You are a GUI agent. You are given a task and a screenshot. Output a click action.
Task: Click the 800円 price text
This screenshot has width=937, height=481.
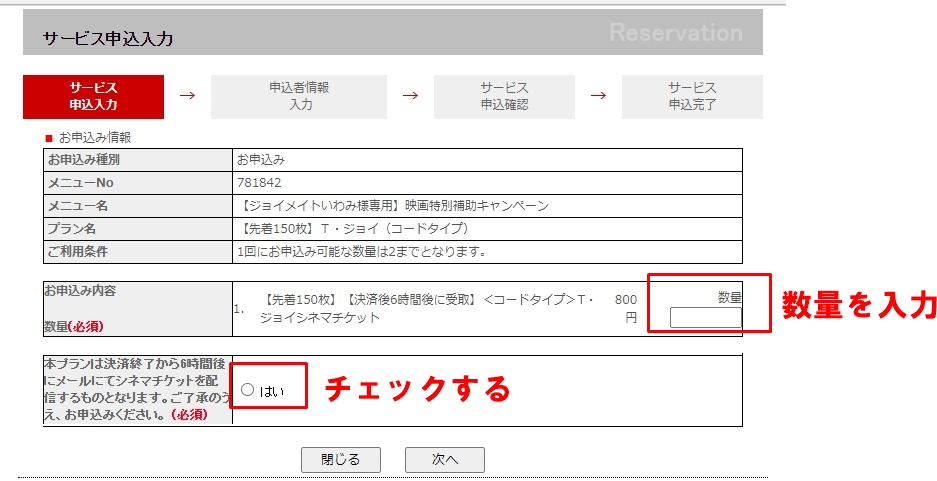[626, 308]
